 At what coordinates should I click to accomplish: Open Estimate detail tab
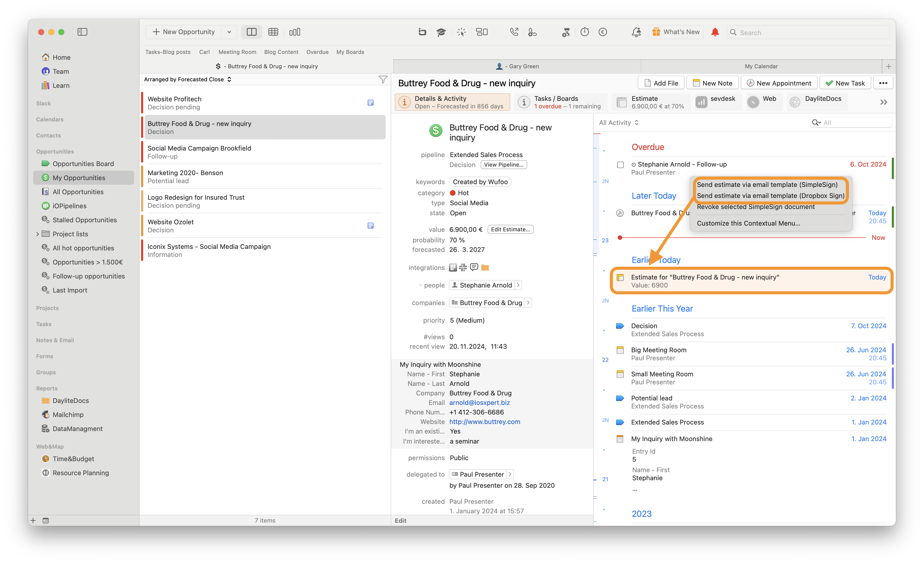(651, 102)
